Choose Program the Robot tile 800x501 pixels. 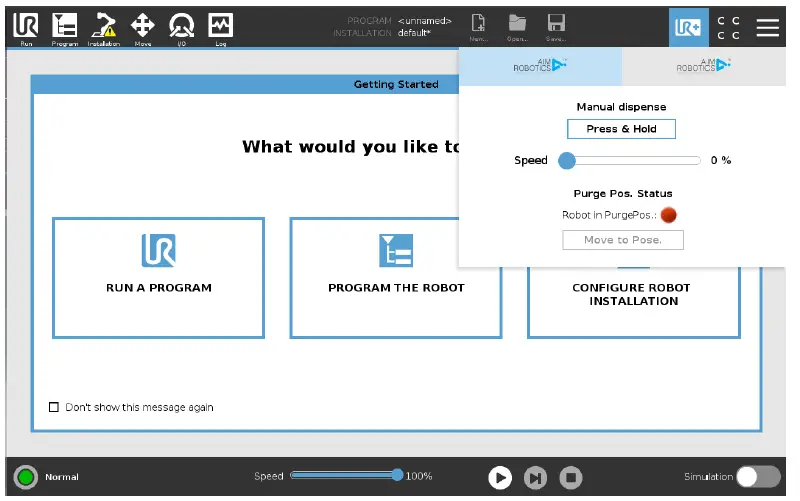pos(396,278)
